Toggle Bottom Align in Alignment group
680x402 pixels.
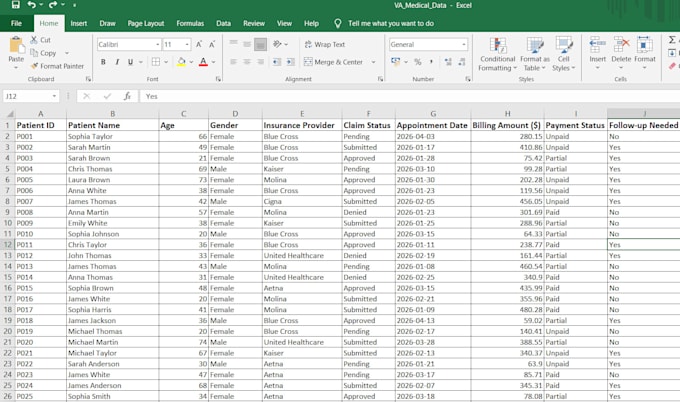260,44
